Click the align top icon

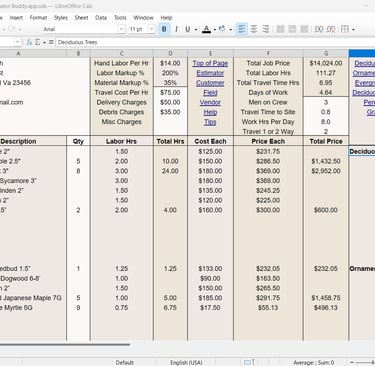[x=280, y=29]
